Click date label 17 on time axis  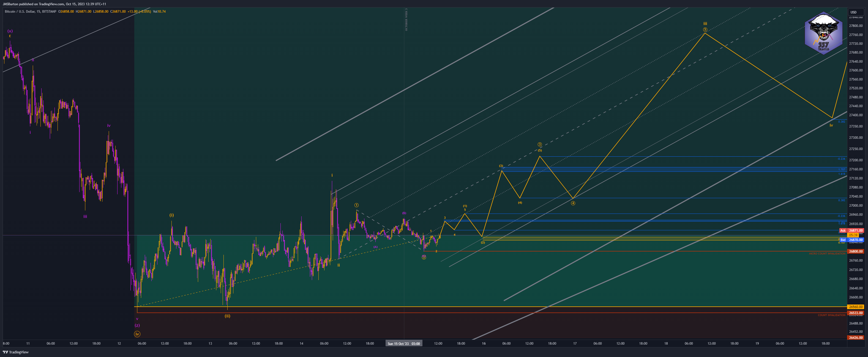(x=575, y=344)
